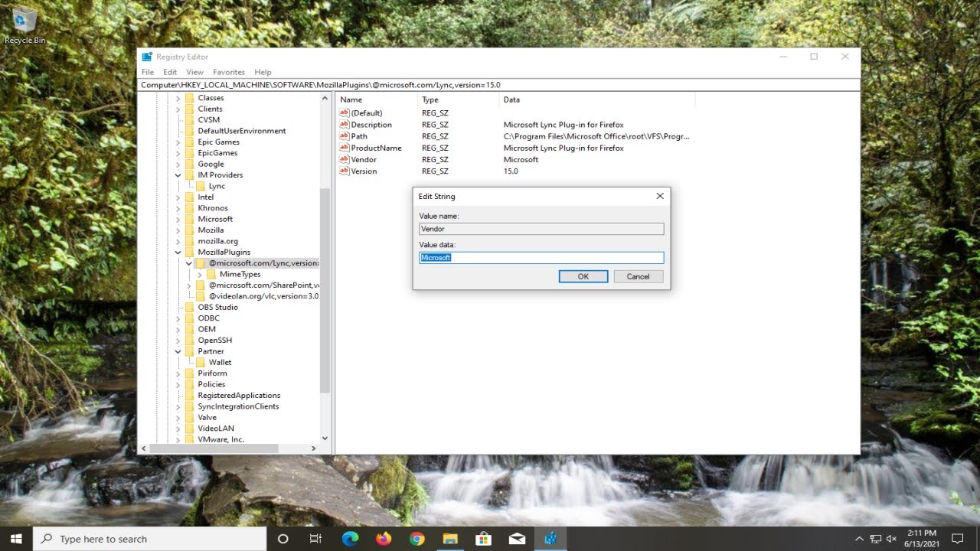
Task: Click the OBS Studio folder icon
Action: [x=189, y=307]
